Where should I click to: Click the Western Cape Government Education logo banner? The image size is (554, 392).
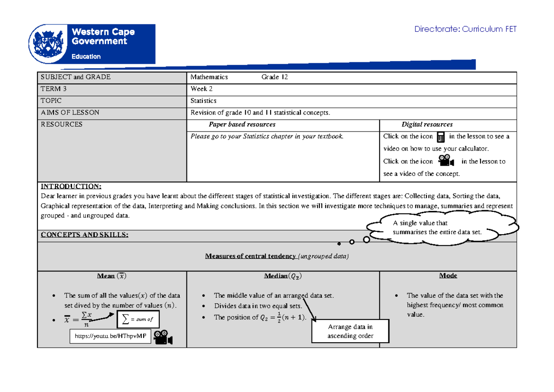[x=92, y=44]
